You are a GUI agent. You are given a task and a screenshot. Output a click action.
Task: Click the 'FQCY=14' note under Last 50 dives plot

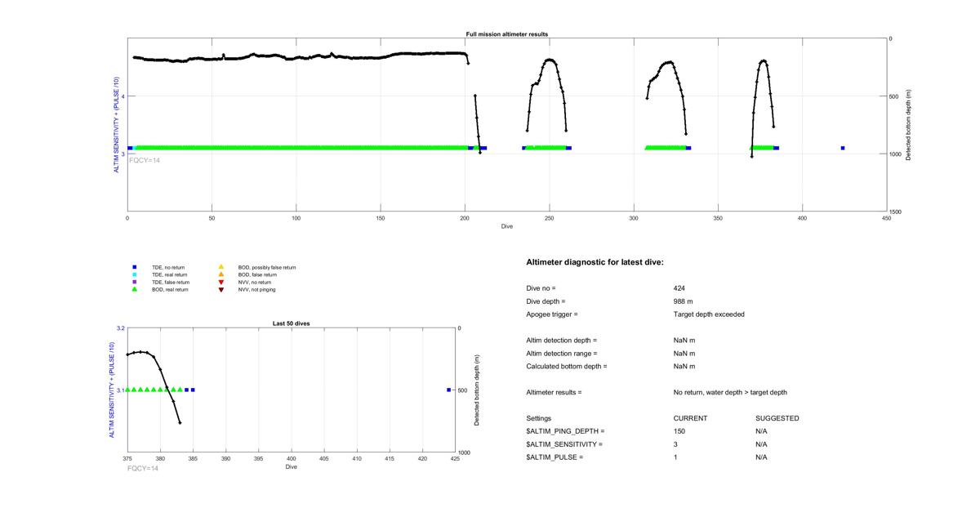pos(143,468)
